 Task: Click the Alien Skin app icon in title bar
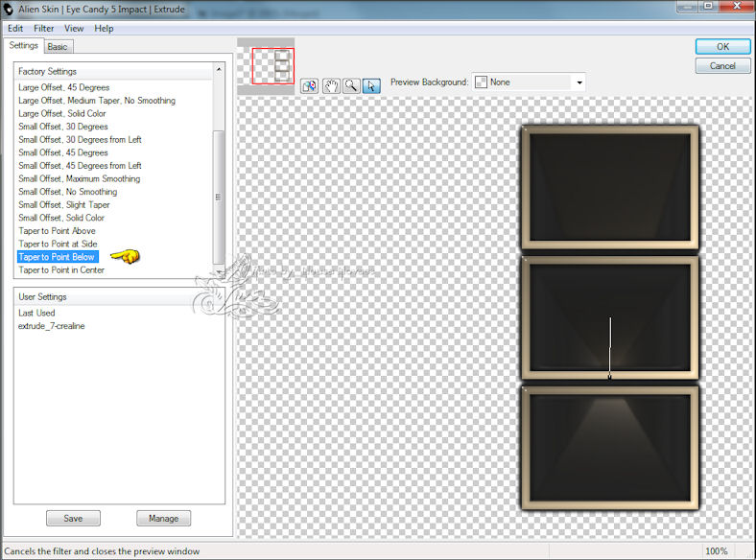tap(9, 9)
